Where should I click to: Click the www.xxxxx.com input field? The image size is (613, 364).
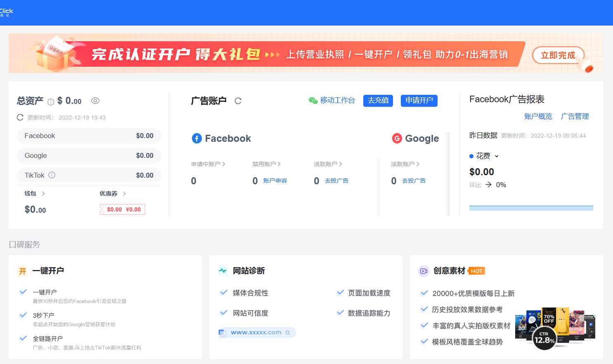[x=257, y=333]
